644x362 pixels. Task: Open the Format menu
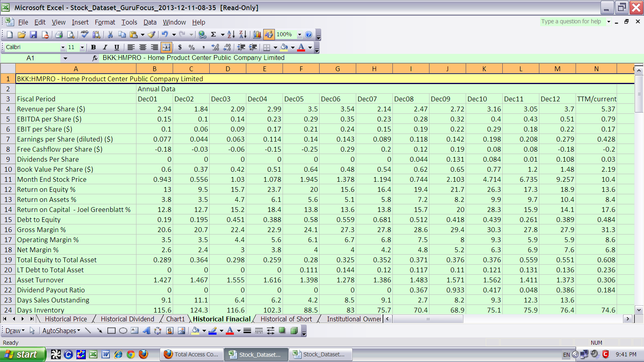[x=105, y=22]
